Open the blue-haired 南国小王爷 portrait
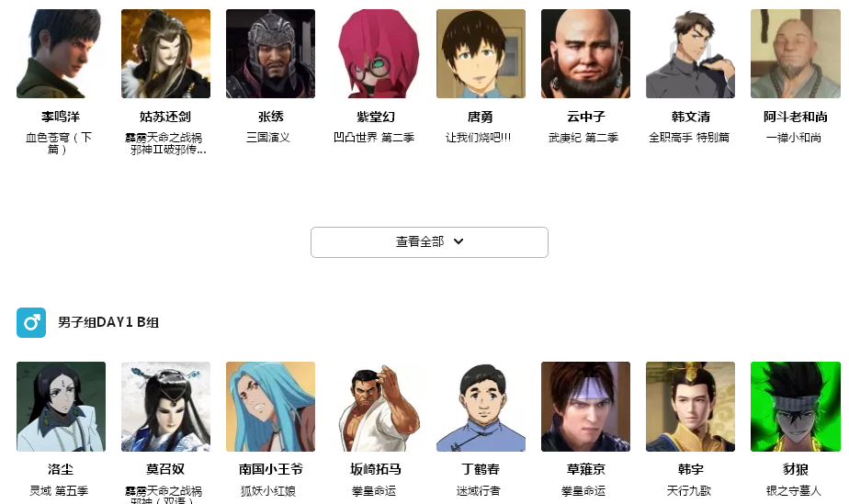The width and height of the screenshot is (849, 504). pos(270,407)
